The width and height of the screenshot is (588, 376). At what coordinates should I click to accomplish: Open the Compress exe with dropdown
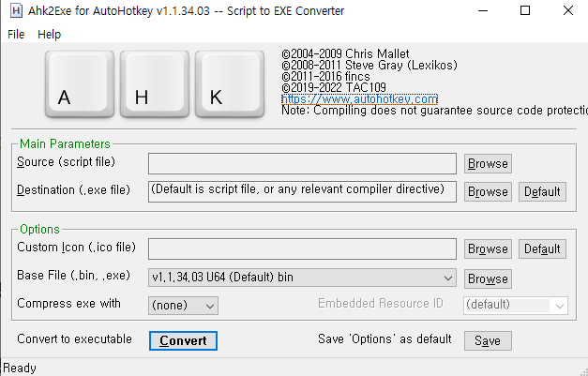point(183,306)
